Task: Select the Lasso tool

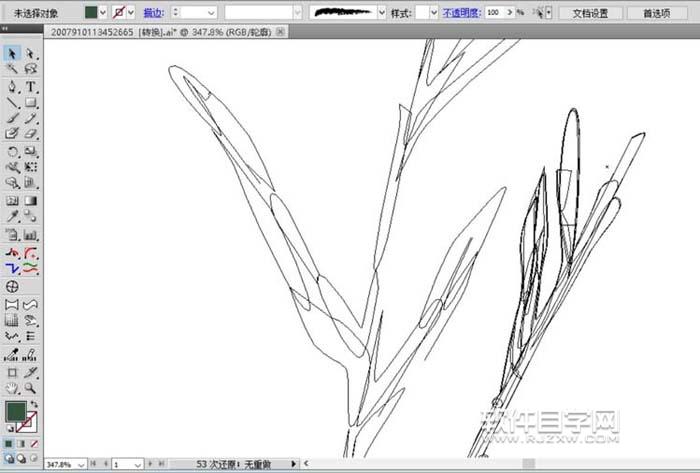Action: tap(30, 69)
